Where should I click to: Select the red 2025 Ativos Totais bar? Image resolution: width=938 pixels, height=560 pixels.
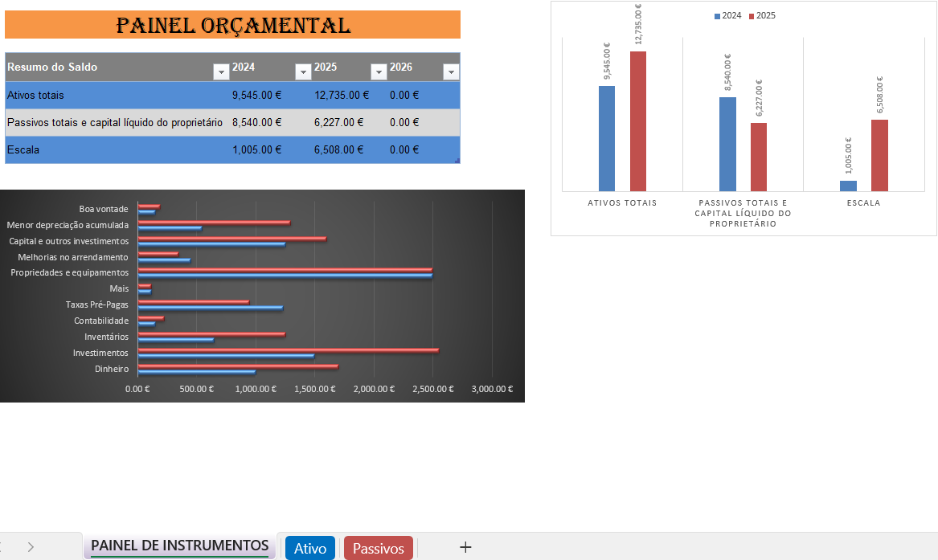click(x=638, y=121)
